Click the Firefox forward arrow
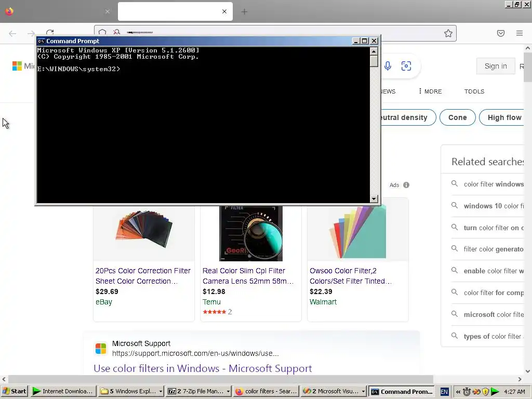 coord(31,33)
